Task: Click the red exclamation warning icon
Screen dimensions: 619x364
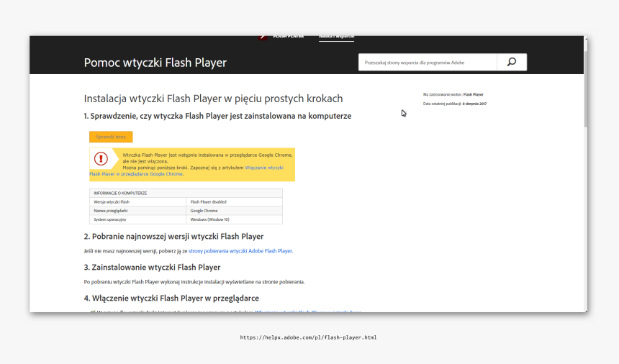Action: [x=101, y=158]
